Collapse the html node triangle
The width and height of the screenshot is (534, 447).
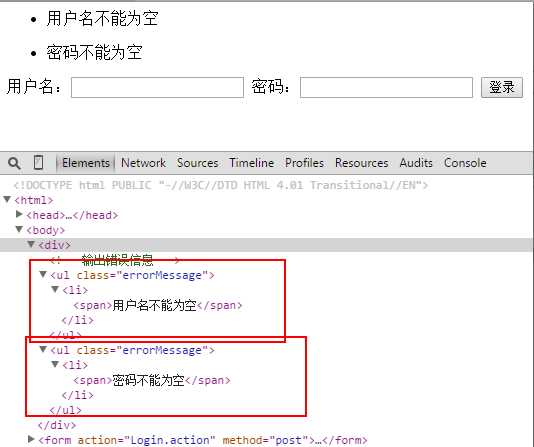[7, 199]
